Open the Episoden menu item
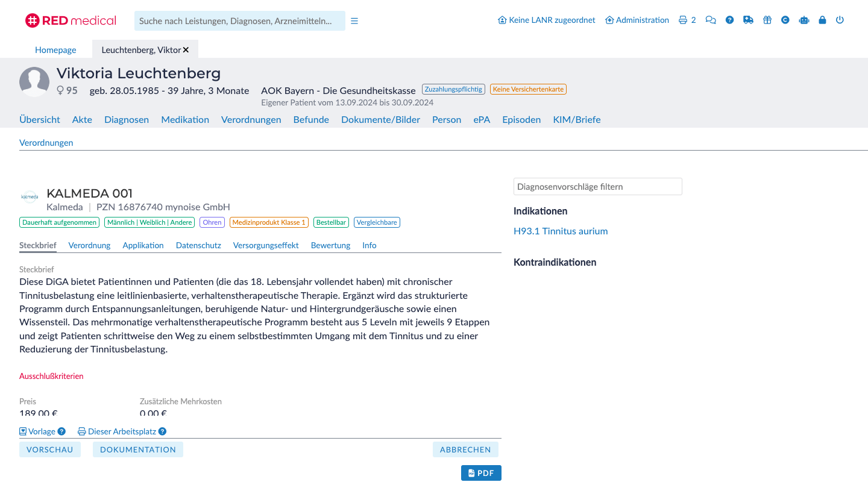868x488 pixels. (x=521, y=119)
